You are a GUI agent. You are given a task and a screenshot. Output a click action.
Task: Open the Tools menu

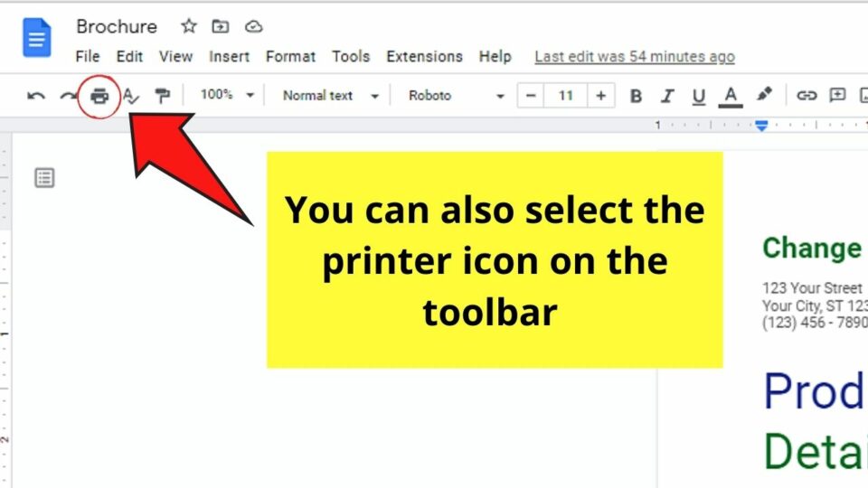pyautogui.click(x=351, y=56)
